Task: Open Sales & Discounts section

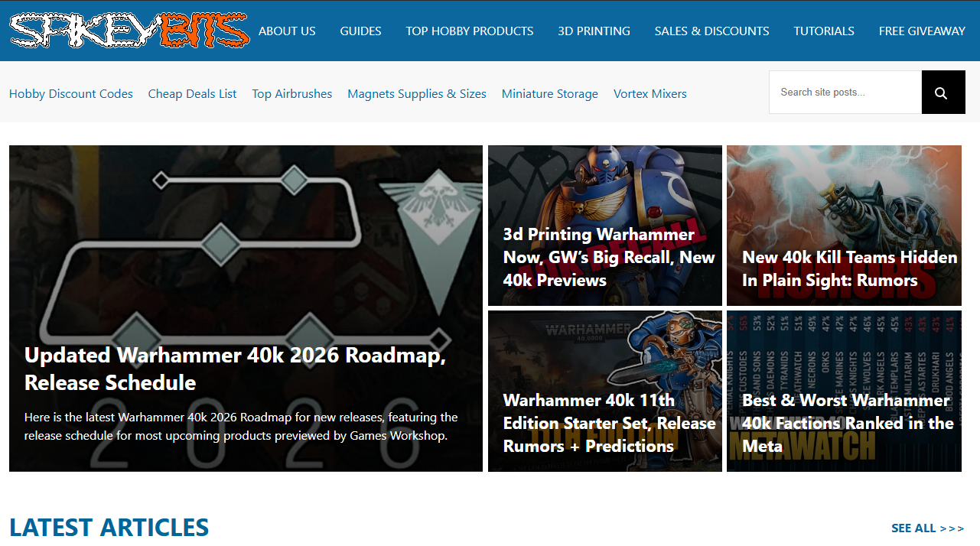Action: [711, 31]
